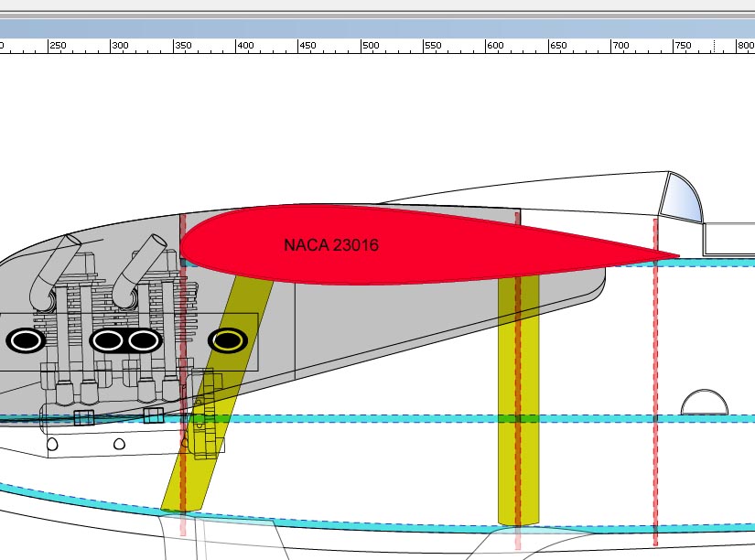This screenshot has width=755, height=560.
Task: Select the right angled exhaust pipe
Action: click(135, 265)
